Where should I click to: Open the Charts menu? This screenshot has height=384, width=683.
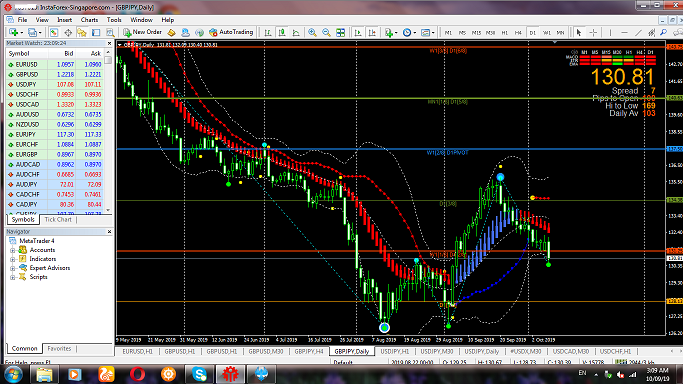pyautogui.click(x=89, y=20)
